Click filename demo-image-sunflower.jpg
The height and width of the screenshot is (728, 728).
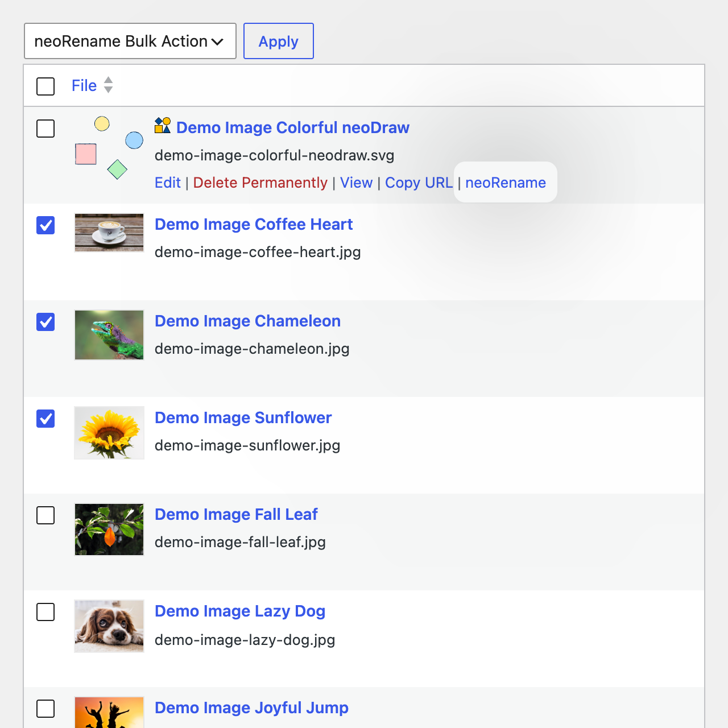point(247,445)
